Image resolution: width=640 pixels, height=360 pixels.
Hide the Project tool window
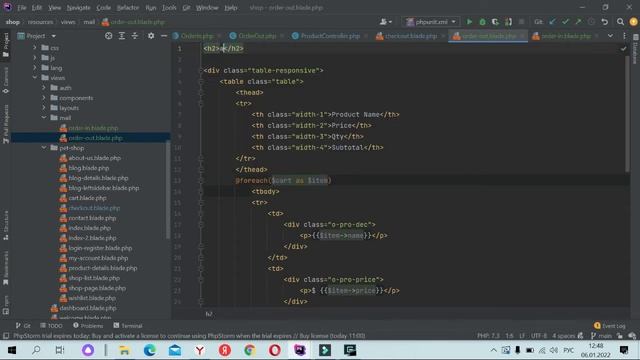(x=164, y=36)
